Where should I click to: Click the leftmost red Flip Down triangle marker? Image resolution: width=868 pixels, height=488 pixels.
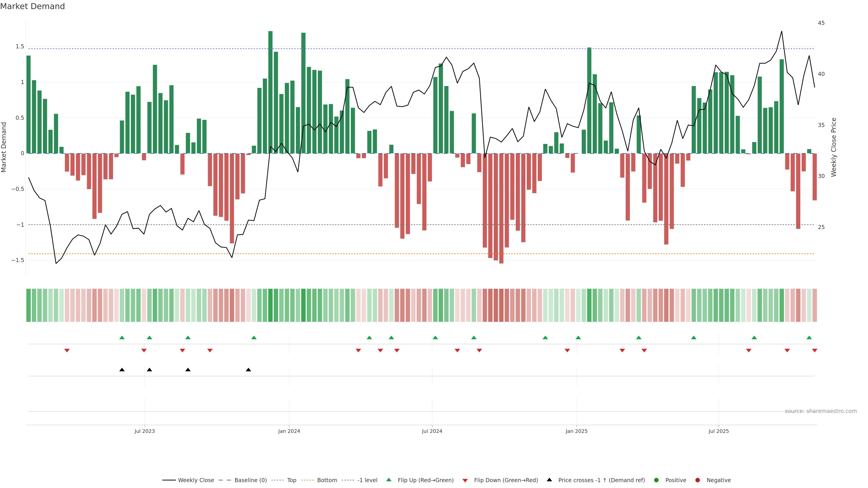click(x=67, y=351)
